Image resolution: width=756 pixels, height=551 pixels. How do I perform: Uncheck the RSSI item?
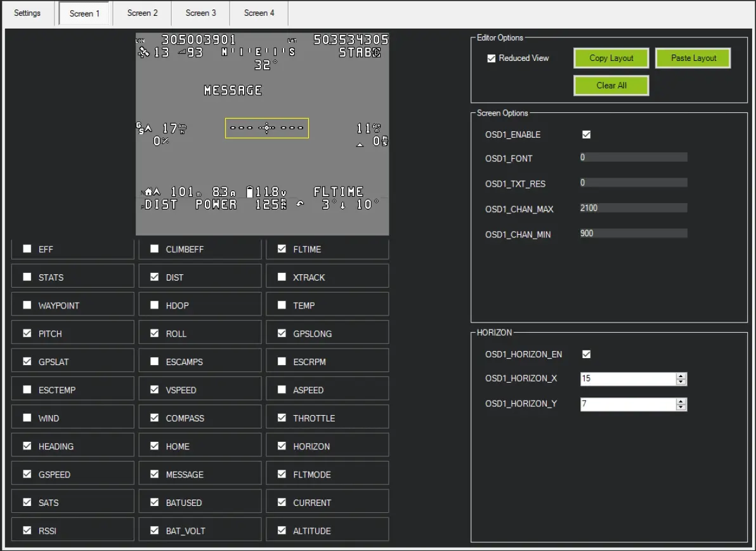click(x=27, y=530)
